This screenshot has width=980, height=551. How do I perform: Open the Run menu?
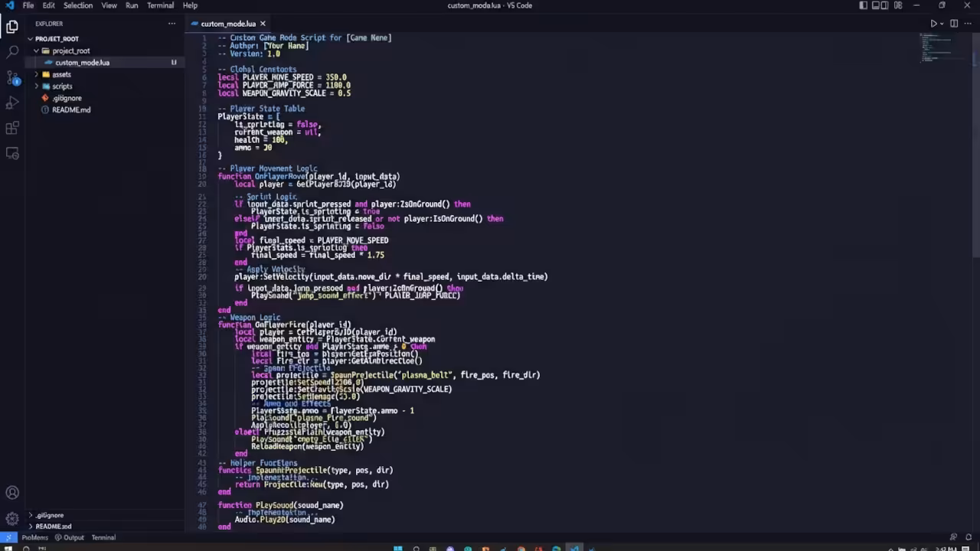click(132, 5)
